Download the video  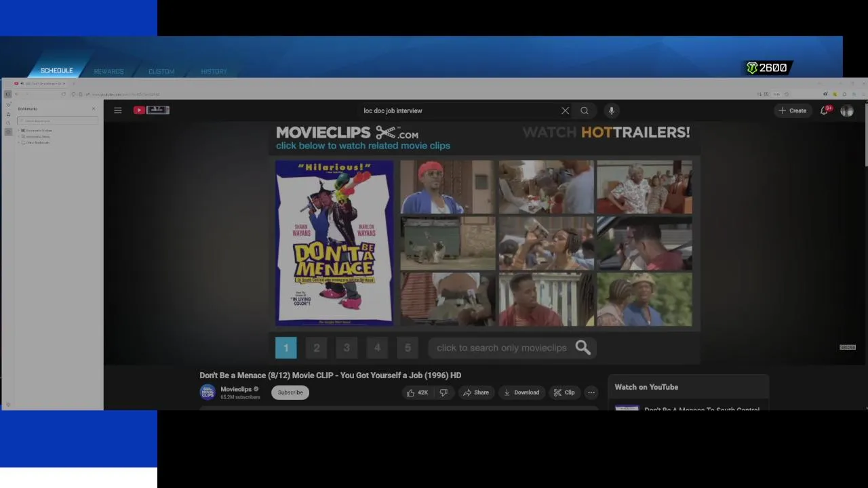(x=521, y=392)
